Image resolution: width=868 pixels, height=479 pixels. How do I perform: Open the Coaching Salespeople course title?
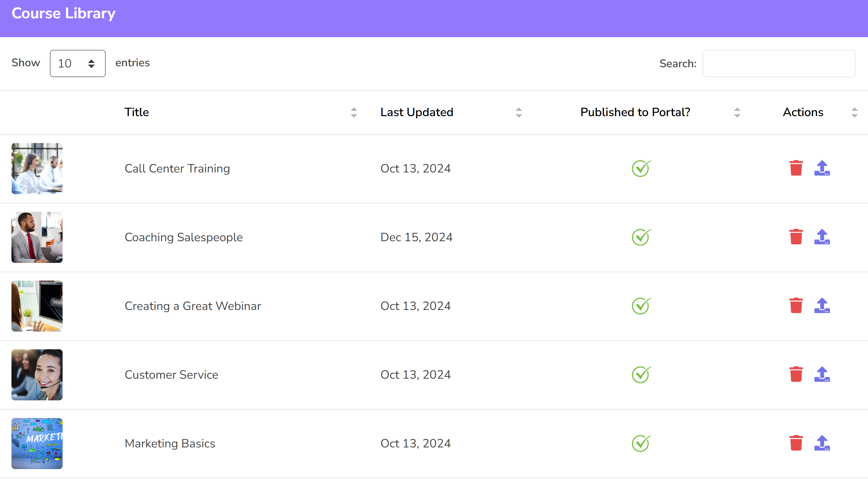pos(183,237)
